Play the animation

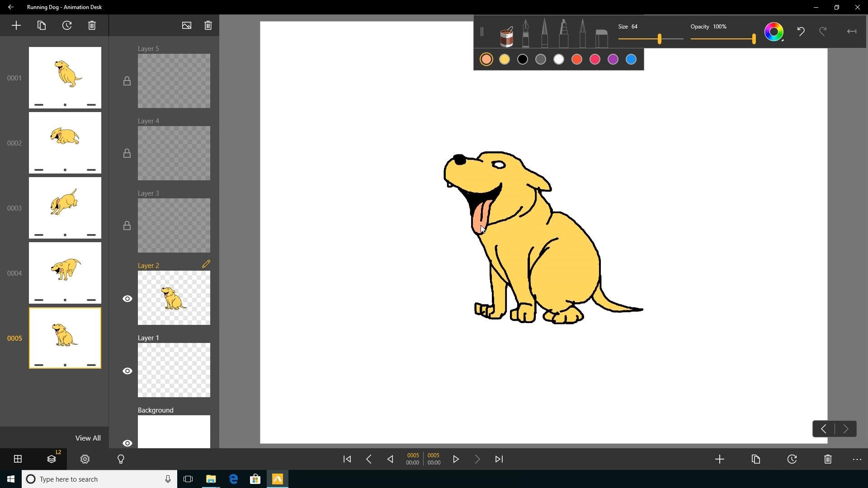(x=456, y=459)
